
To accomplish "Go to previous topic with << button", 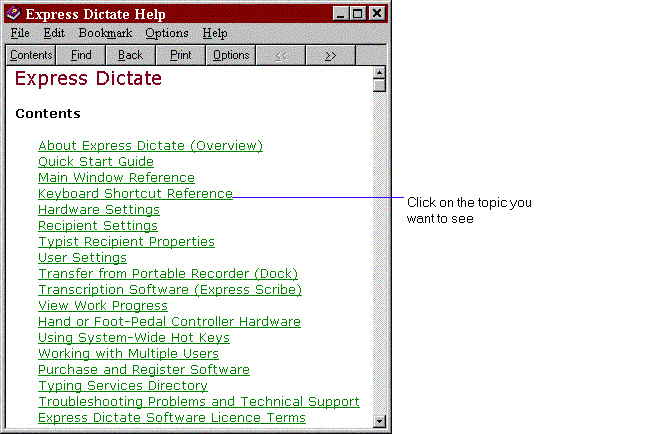I will [281, 55].
